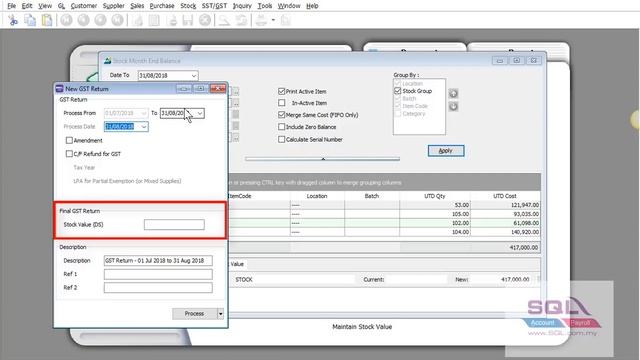Maximize the New GST Return window
Screen dimensions: 640x360
tap(200, 88)
